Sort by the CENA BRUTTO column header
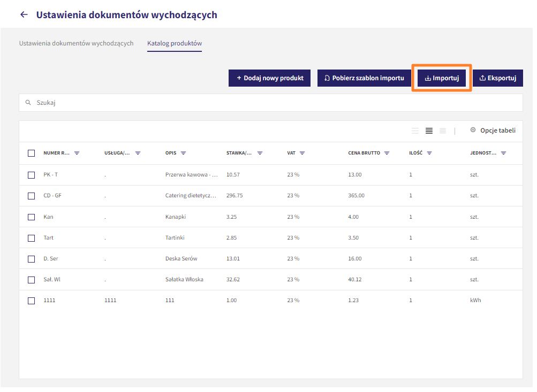 364,153
